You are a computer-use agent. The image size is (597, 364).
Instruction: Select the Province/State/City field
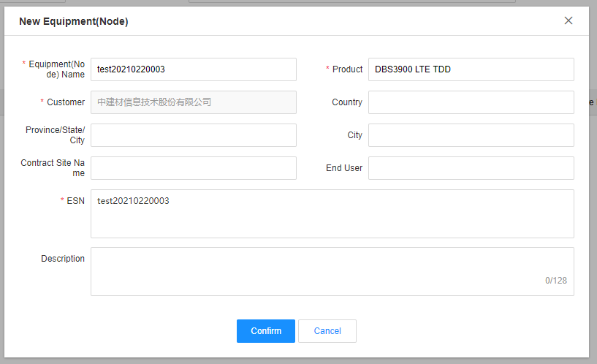click(x=194, y=135)
